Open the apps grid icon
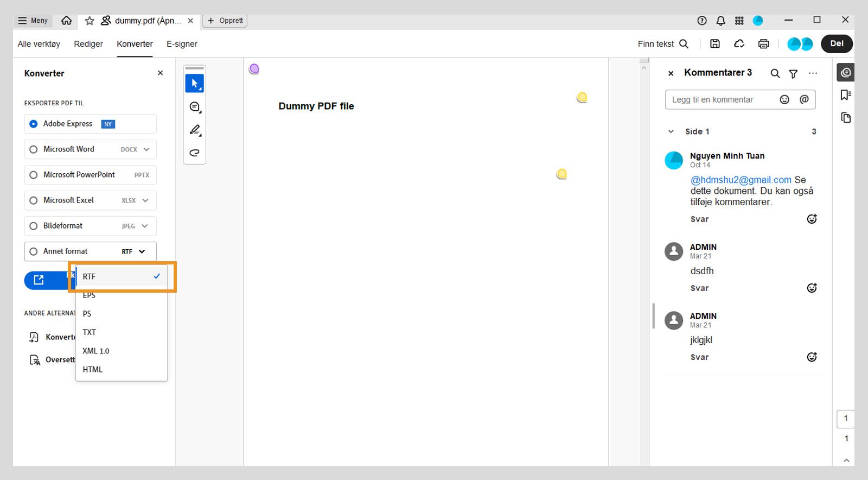Image resolution: width=868 pixels, height=480 pixels. (739, 21)
